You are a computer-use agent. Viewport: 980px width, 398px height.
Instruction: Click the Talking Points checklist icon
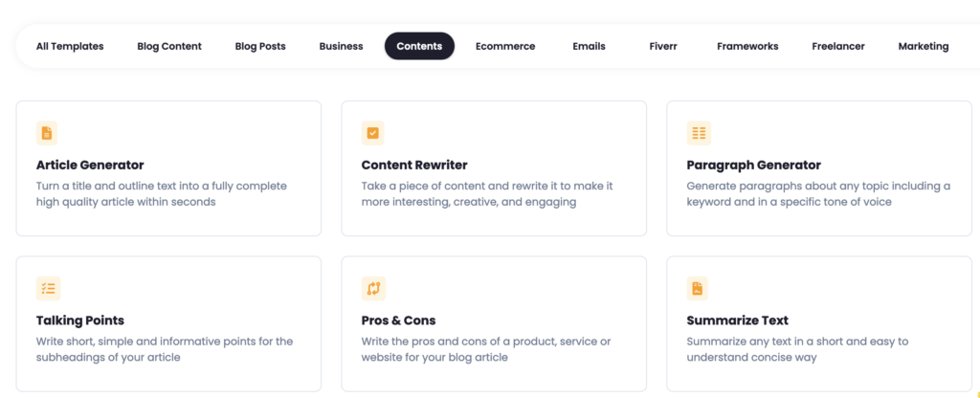click(48, 289)
